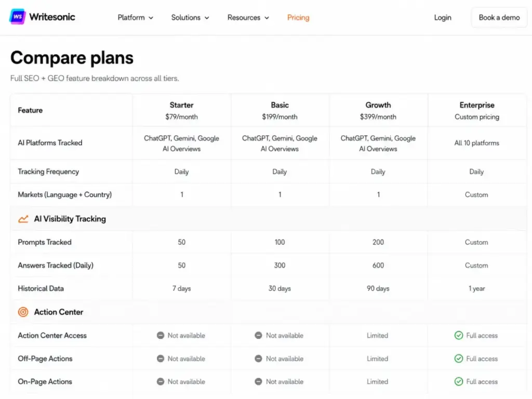Screen dimensions: 532x399
Task: Click the 200 value in Prompts Tracked row
Action: coord(378,242)
